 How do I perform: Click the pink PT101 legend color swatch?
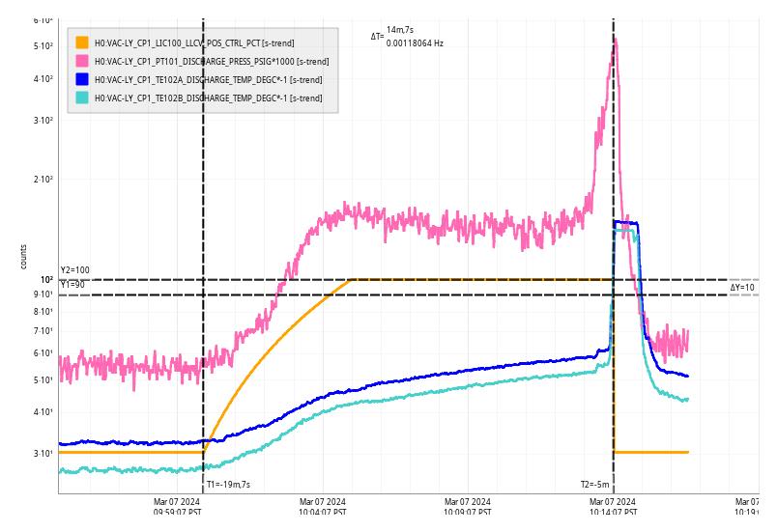(x=82, y=61)
